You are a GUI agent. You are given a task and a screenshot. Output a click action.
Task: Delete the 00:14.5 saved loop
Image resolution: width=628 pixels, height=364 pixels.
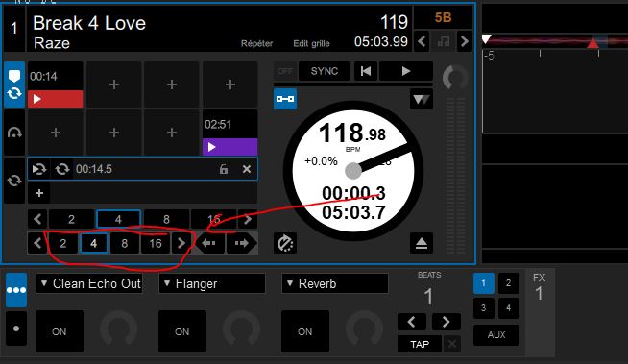coord(247,169)
